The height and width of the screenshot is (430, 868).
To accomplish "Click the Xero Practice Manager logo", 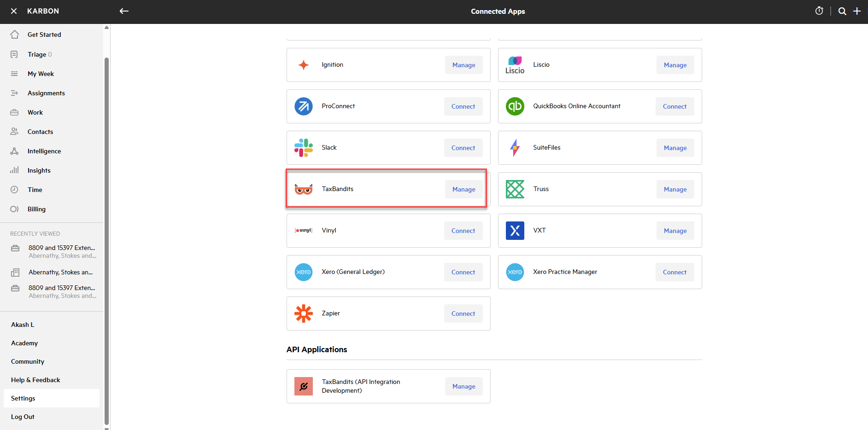I will [x=515, y=272].
